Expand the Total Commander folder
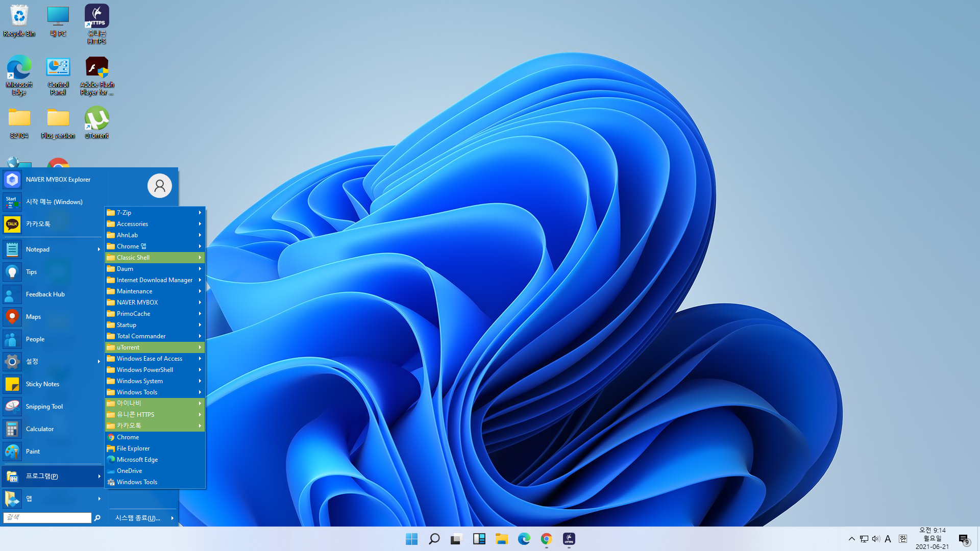980x551 pixels. (155, 336)
